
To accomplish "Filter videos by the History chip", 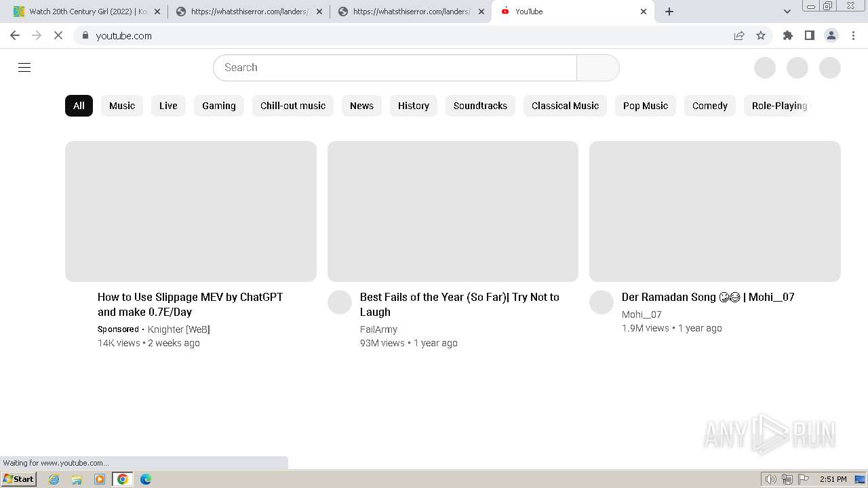I will point(414,106).
